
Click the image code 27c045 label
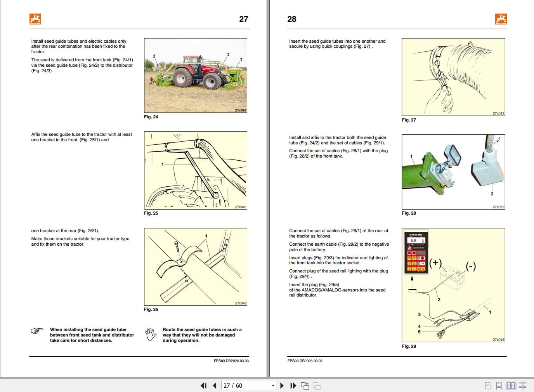tap(499, 340)
